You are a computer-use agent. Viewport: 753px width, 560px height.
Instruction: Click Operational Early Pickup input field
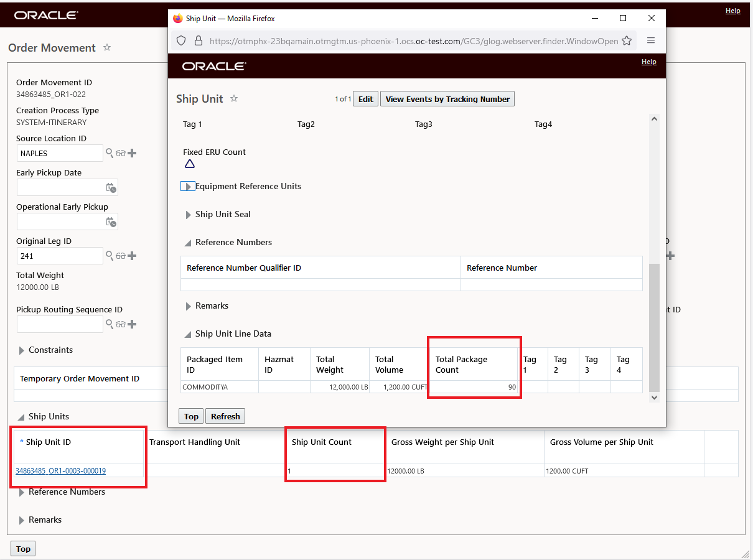point(67,222)
